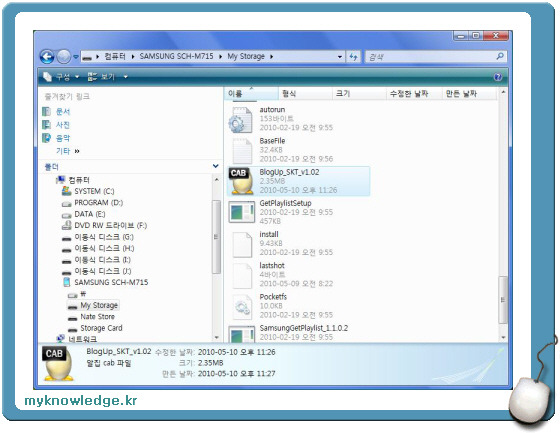560x433 pixels.
Task: Collapse the 폴더 folders pane chevron
Action: [216, 166]
